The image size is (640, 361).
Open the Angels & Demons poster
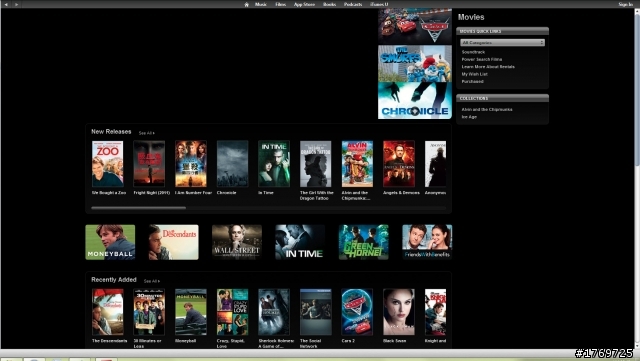[x=399, y=164]
